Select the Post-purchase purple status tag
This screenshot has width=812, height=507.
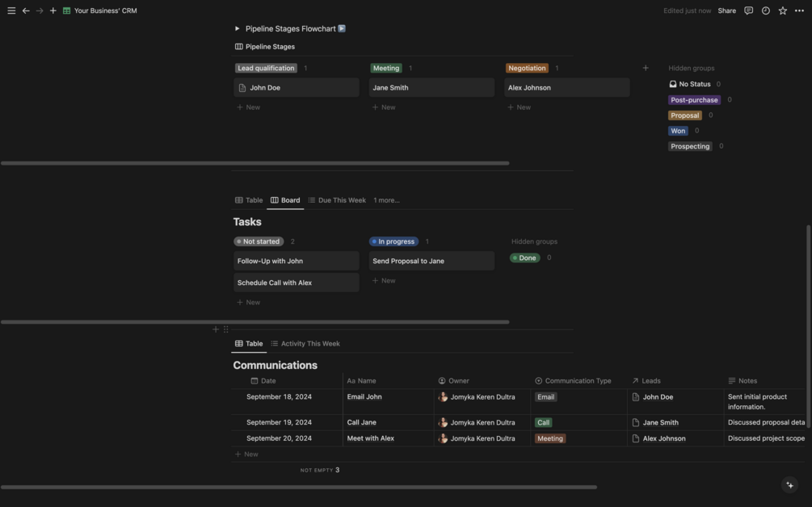coord(694,100)
